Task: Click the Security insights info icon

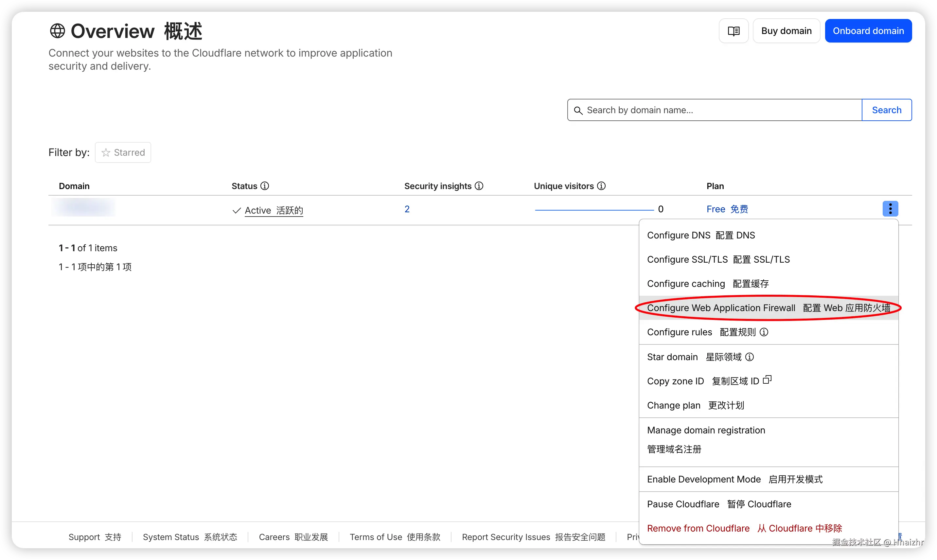Action: pos(479,186)
